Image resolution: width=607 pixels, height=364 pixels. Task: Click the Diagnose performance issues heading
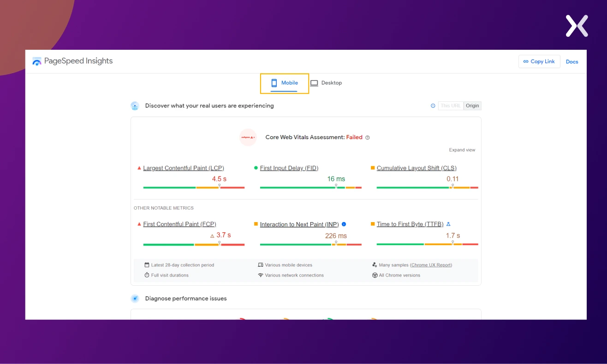(186, 299)
